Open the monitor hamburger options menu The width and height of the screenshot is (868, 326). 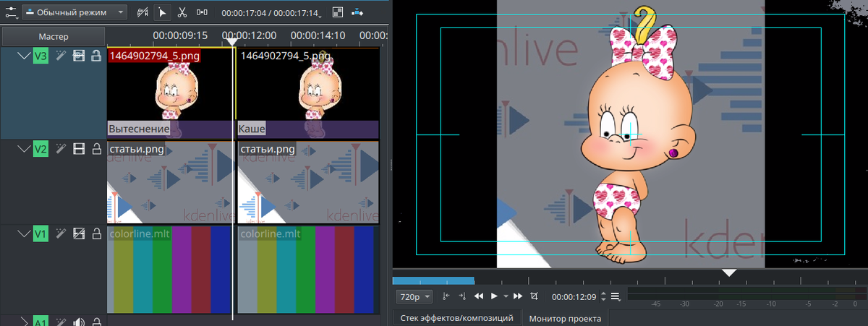[x=616, y=296]
